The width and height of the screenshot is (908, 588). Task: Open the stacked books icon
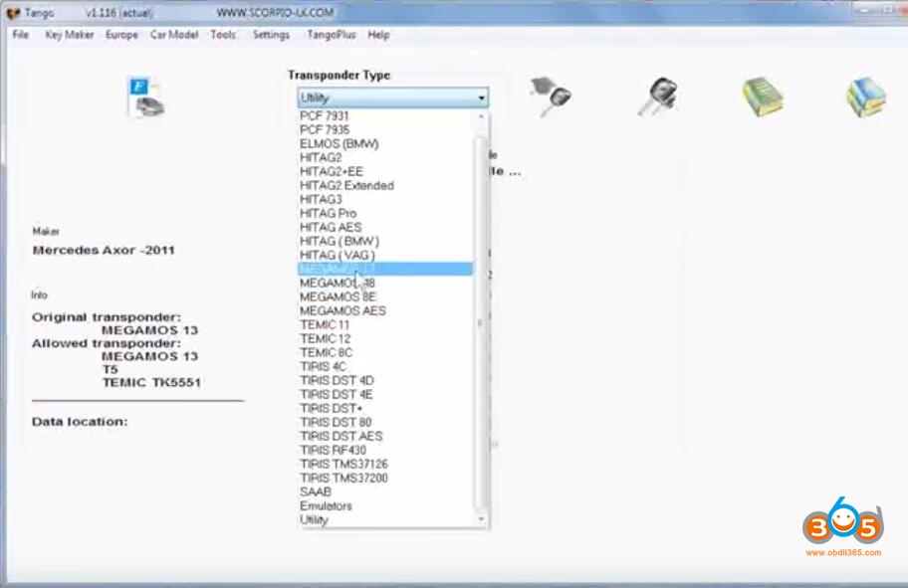[866, 98]
